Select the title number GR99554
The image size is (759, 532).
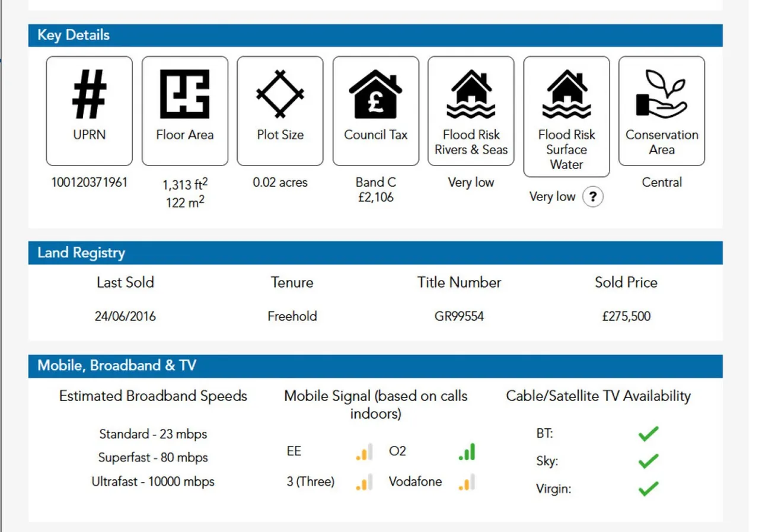click(460, 316)
